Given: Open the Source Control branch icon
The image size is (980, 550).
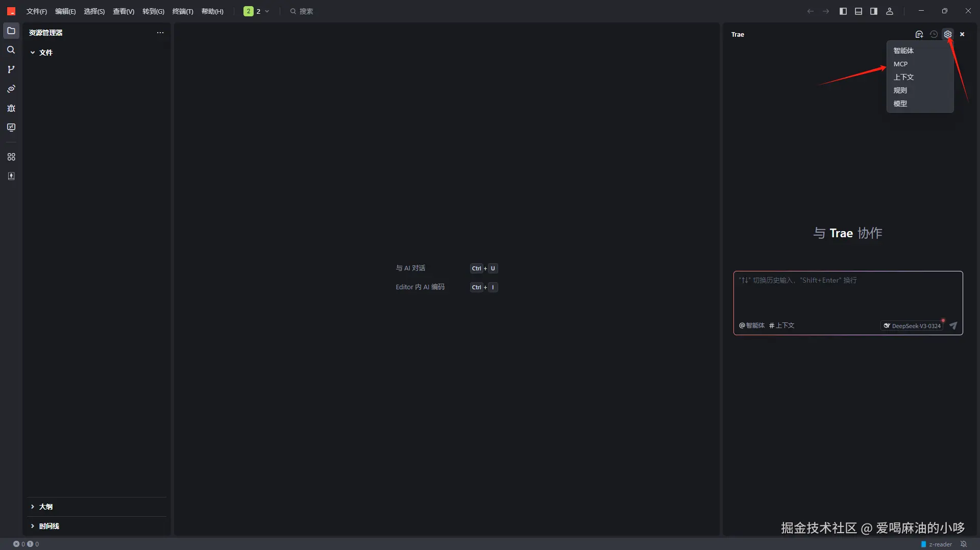Looking at the screenshot, I should pos(11,69).
